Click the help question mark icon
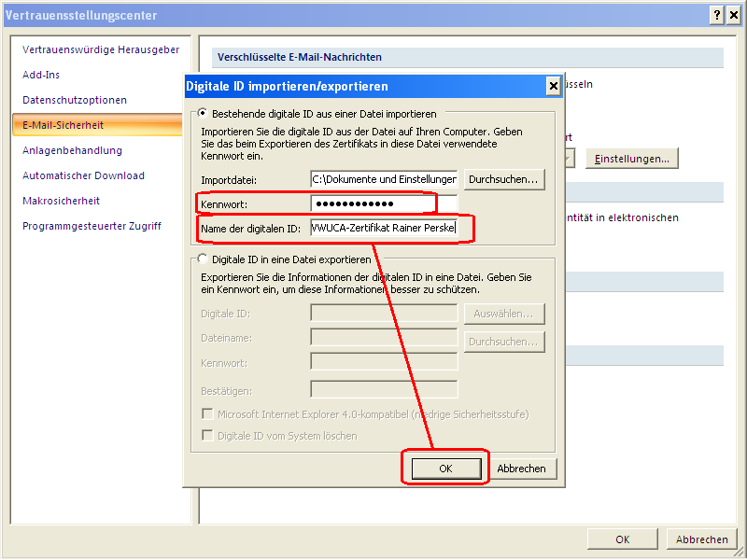 (x=716, y=15)
